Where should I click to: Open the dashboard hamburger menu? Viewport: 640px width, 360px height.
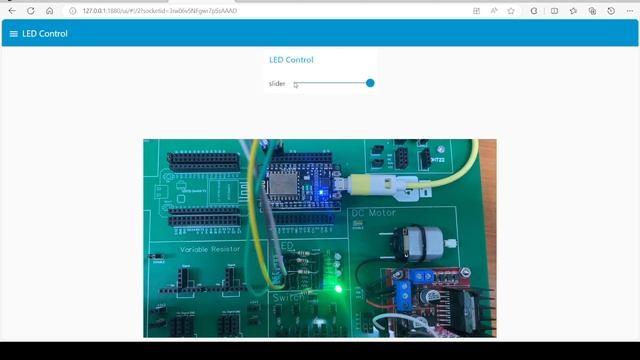click(x=13, y=34)
